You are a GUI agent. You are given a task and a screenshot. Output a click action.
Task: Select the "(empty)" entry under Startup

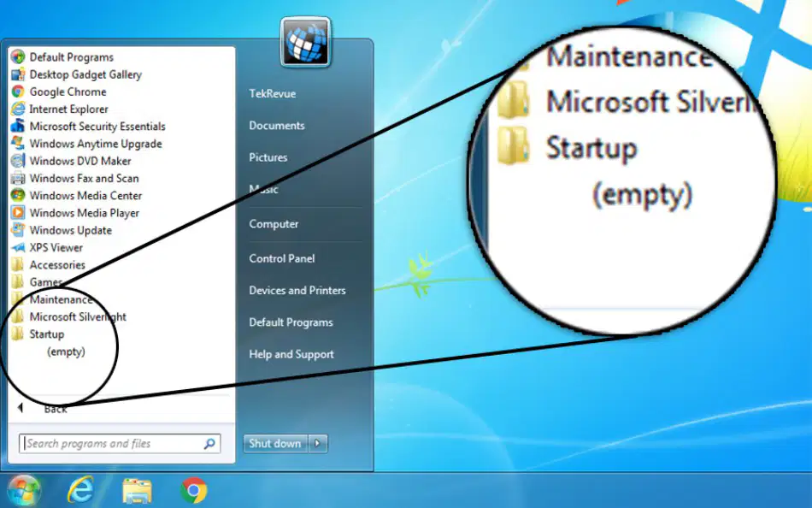pos(66,352)
